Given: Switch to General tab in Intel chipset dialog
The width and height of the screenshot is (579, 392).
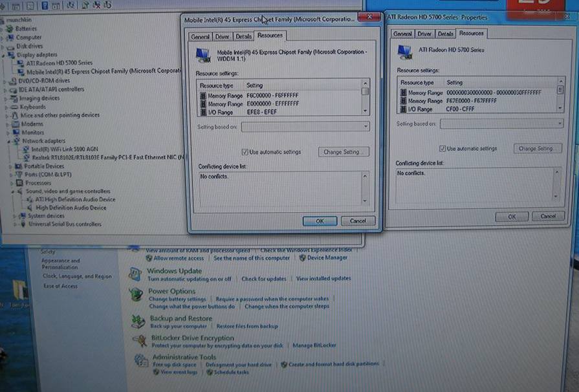Looking at the screenshot, I should pyautogui.click(x=200, y=36).
